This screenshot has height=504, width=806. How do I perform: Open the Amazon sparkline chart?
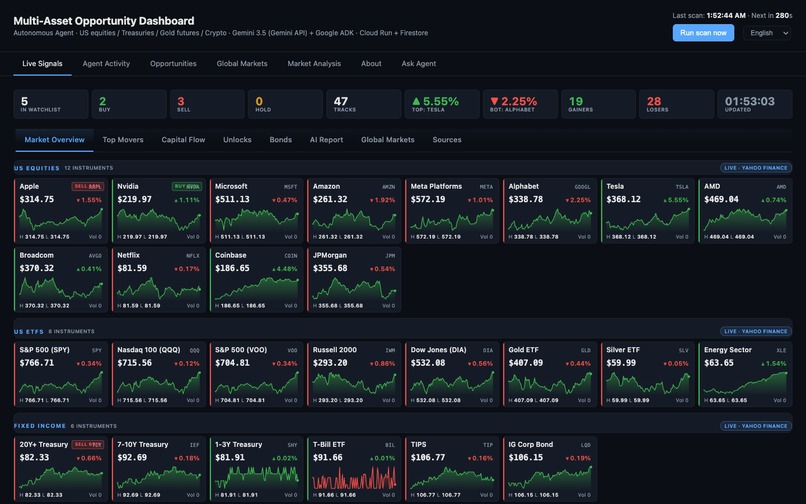(354, 220)
